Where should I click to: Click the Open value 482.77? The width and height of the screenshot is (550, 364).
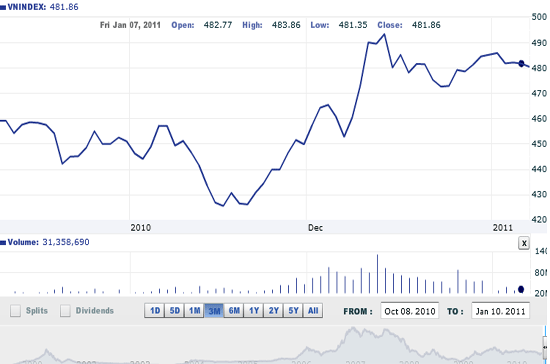[x=218, y=25]
